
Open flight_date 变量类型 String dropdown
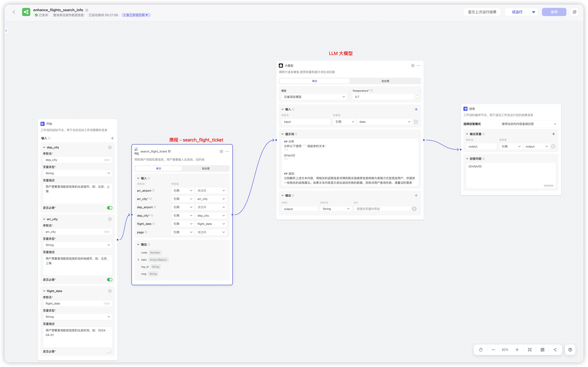78,317
